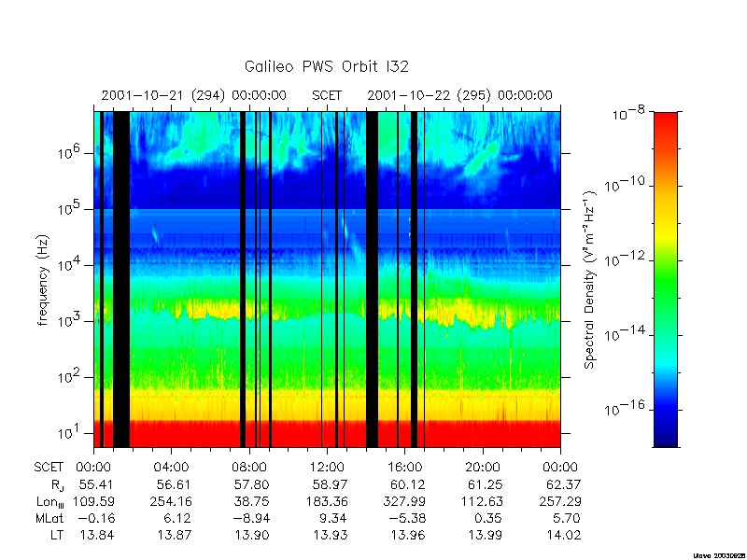The image size is (747, 560).
Task: Select the local time value '13.99'
Action: (486, 535)
